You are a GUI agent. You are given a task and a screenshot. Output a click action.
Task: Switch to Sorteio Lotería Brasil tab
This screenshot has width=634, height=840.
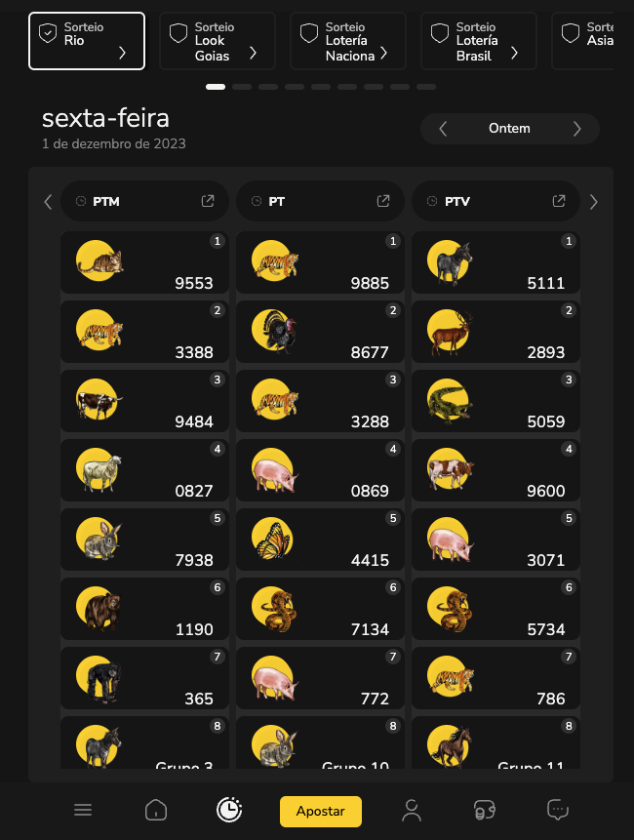coord(479,41)
